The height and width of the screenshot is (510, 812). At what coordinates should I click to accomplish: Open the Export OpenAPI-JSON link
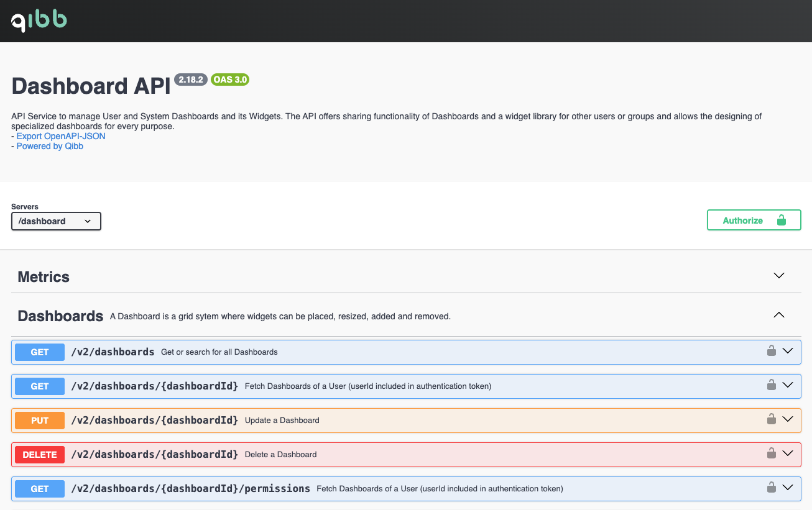point(61,136)
